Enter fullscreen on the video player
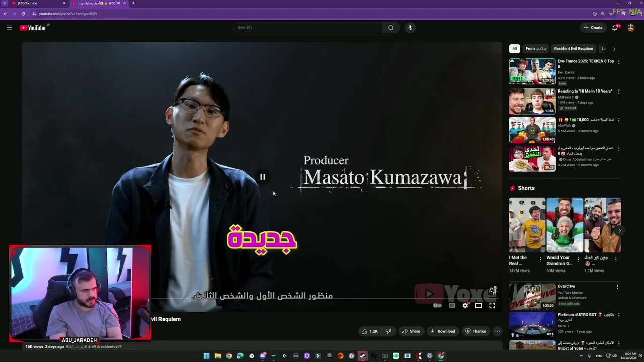 (492, 305)
